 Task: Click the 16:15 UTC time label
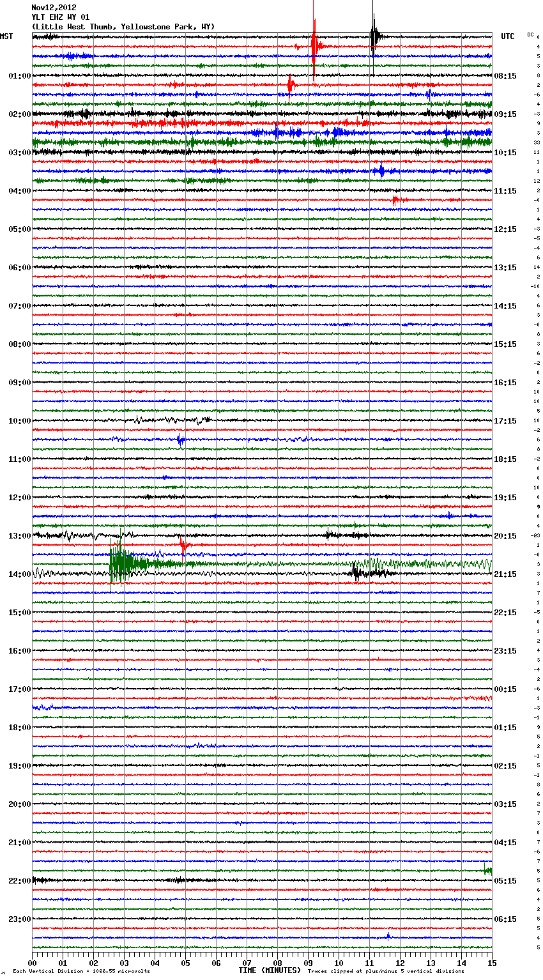505,383
